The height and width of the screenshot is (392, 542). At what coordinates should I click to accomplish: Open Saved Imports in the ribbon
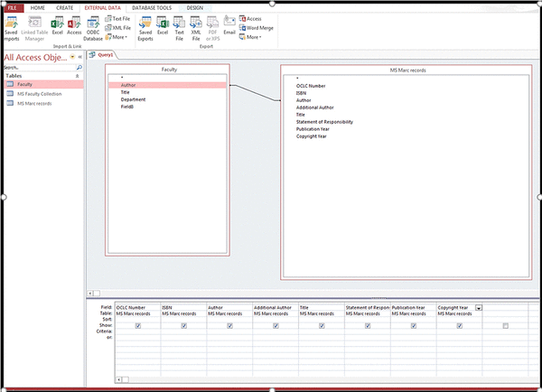coord(12,29)
